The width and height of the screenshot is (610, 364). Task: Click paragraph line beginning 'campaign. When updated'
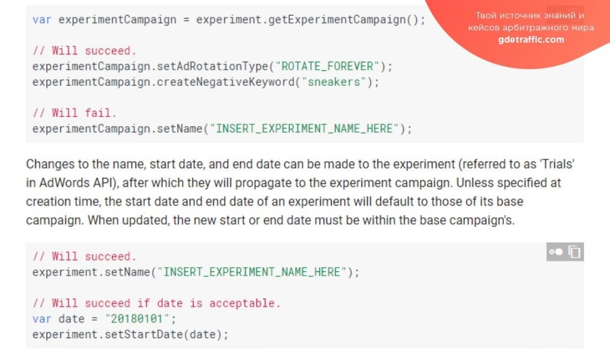pos(271,220)
